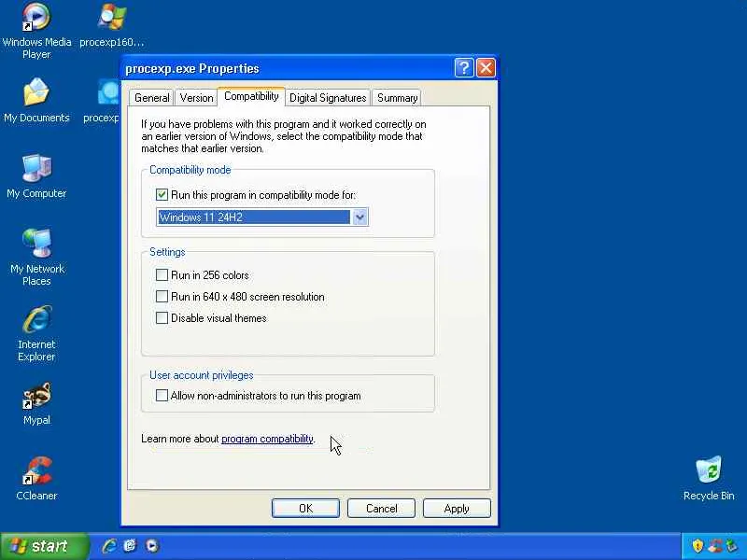The height and width of the screenshot is (560, 747).
Task: Open the Digital Signatures tab
Action: (x=328, y=98)
